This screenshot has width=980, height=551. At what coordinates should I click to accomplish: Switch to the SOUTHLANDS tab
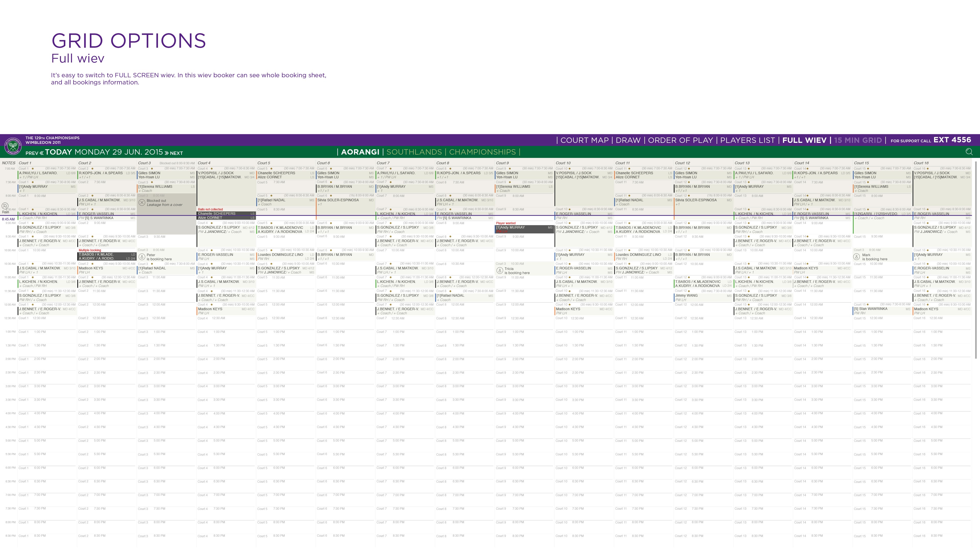tap(414, 152)
